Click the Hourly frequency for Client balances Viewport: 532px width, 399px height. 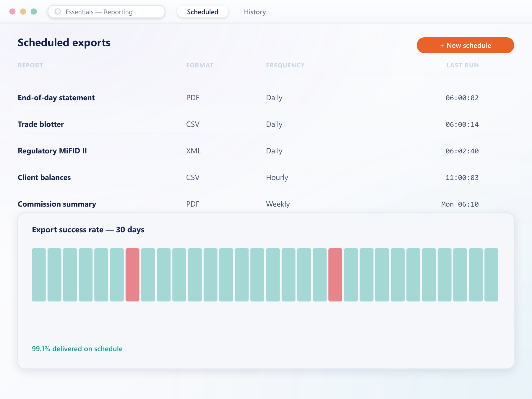pyautogui.click(x=277, y=178)
